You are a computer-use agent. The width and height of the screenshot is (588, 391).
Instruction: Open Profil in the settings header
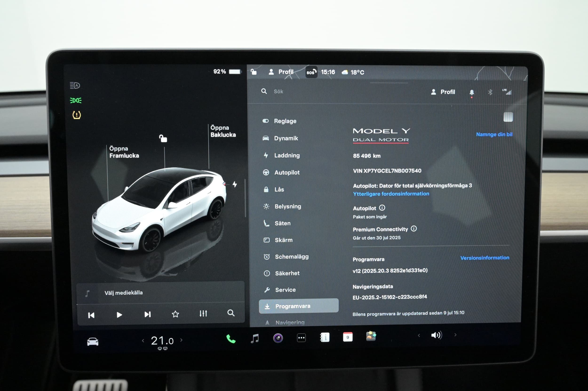click(x=443, y=92)
